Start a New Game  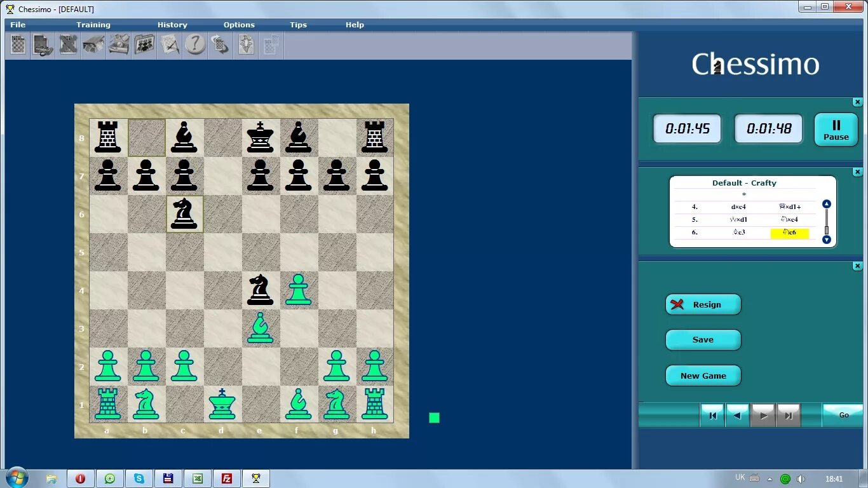(703, 376)
